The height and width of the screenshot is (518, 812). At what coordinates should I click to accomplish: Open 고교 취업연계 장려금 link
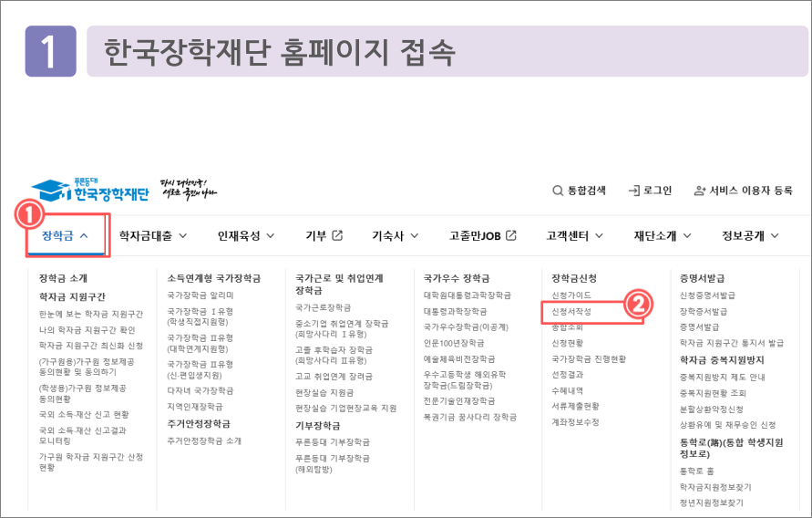pyautogui.click(x=334, y=377)
